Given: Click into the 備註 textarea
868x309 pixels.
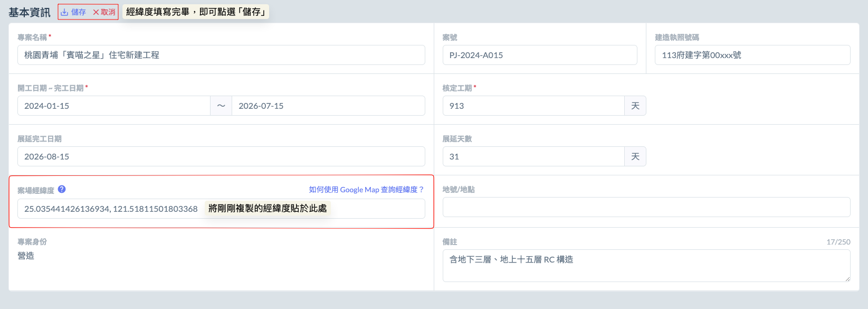Looking at the screenshot, I should click(646, 266).
